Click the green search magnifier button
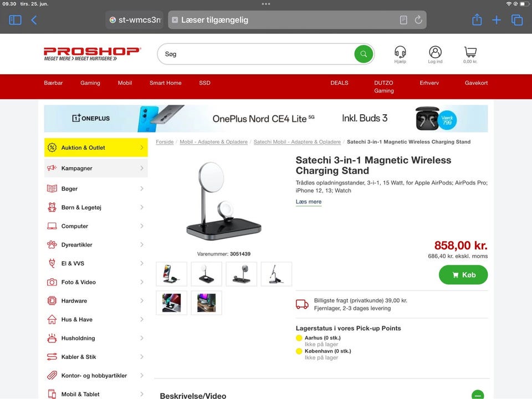532x399 pixels. click(x=364, y=54)
